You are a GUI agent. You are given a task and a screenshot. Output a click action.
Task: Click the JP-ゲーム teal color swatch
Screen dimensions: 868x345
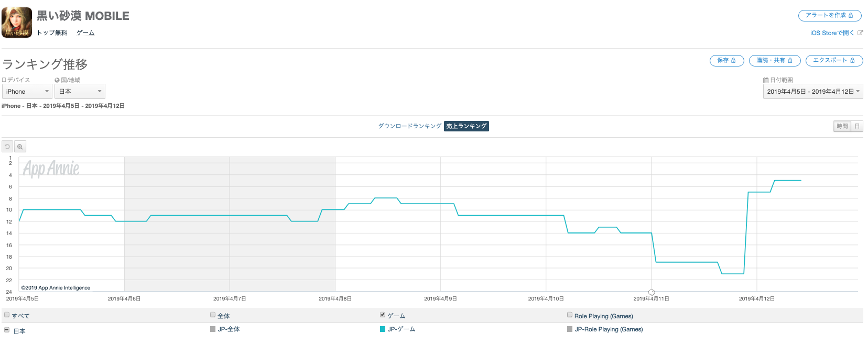(x=383, y=329)
